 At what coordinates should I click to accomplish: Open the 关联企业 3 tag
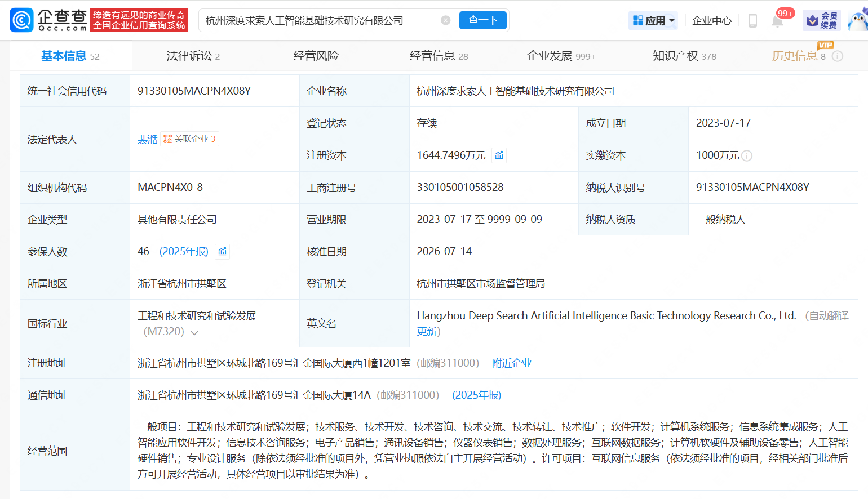tap(190, 139)
